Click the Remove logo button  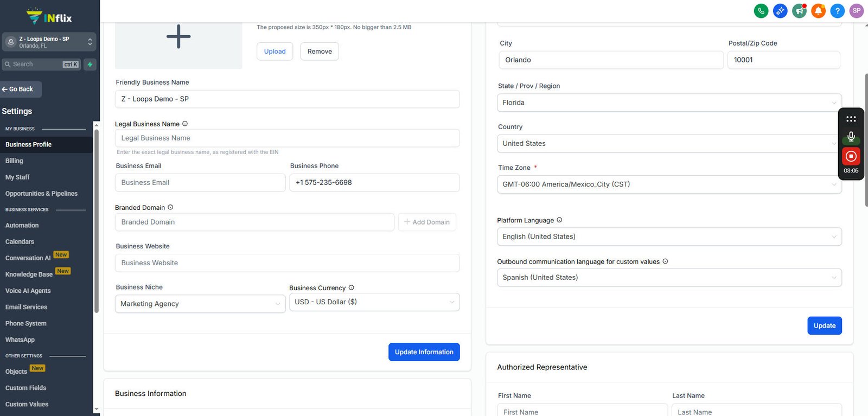(320, 52)
